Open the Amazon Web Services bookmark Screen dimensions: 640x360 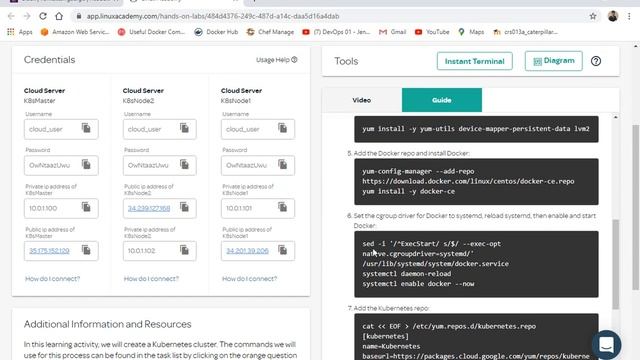[75, 32]
